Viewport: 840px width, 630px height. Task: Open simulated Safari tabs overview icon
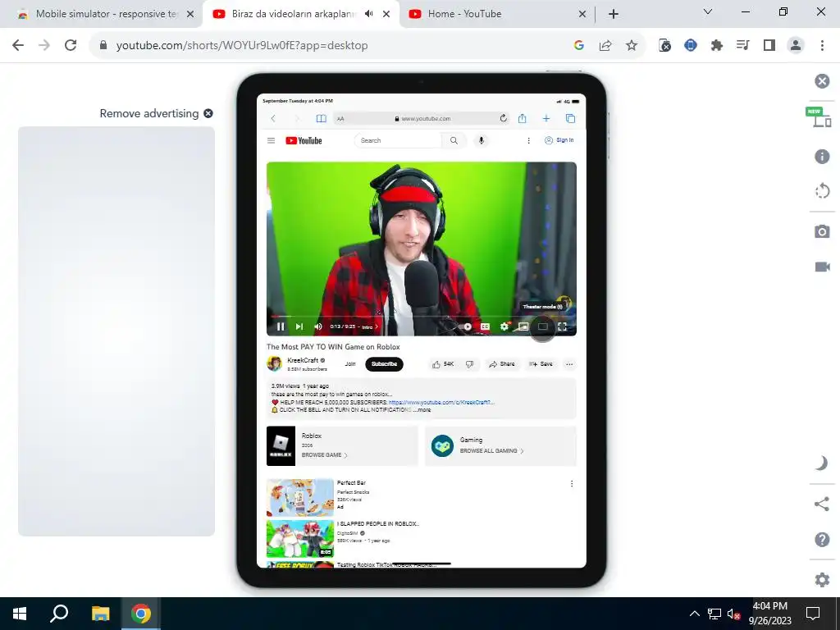tap(570, 118)
